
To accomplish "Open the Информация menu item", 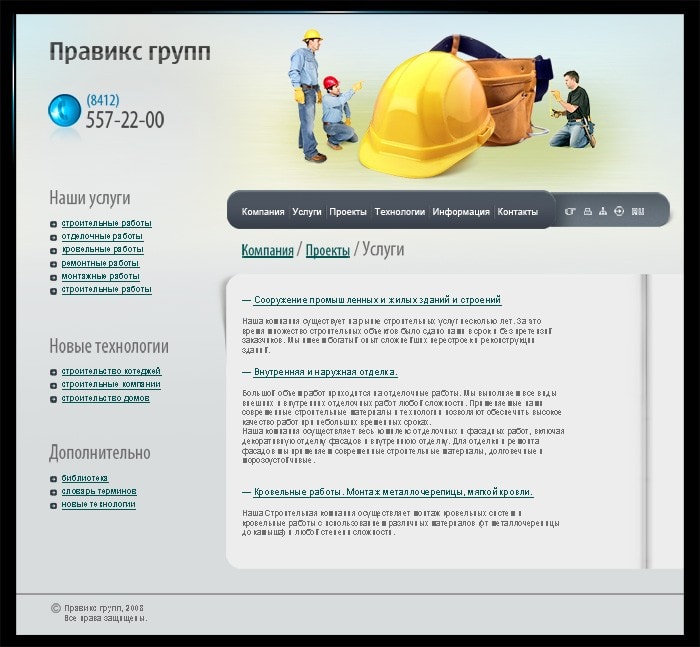I will click(x=461, y=212).
